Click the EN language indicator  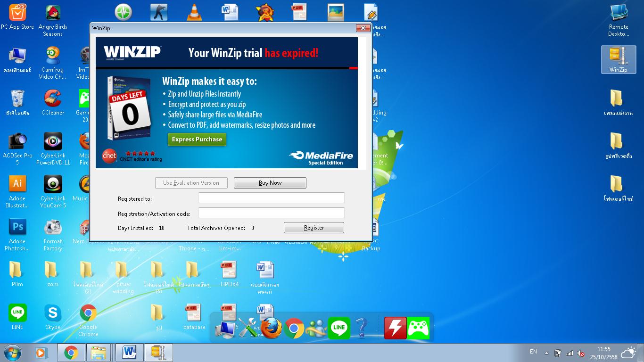pyautogui.click(x=533, y=352)
